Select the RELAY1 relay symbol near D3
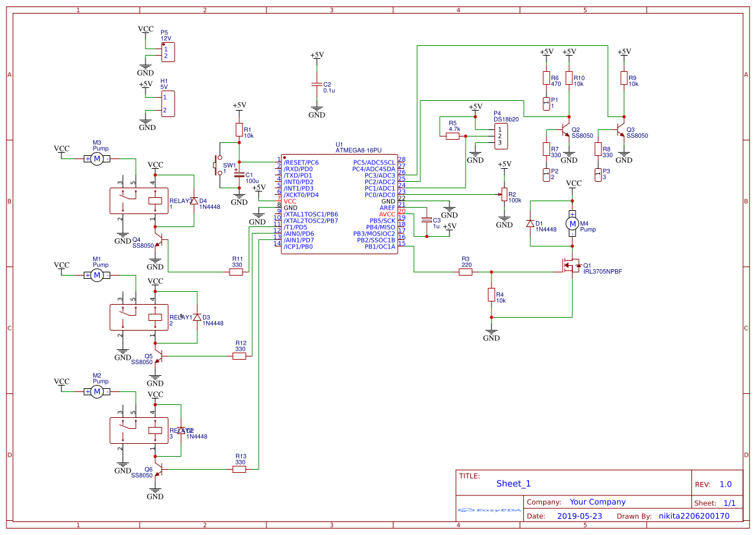Viewport: 756px width, 535px height. pyautogui.click(x=139, y=317)
